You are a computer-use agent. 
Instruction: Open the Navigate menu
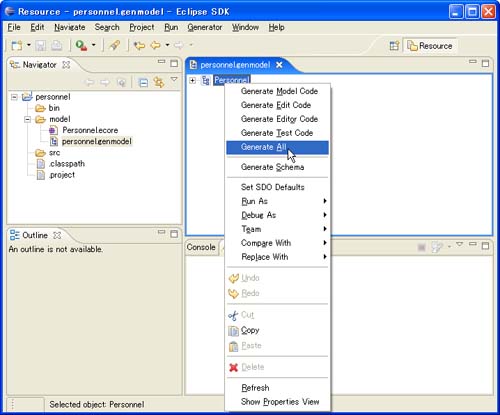[x=70, y=28]
